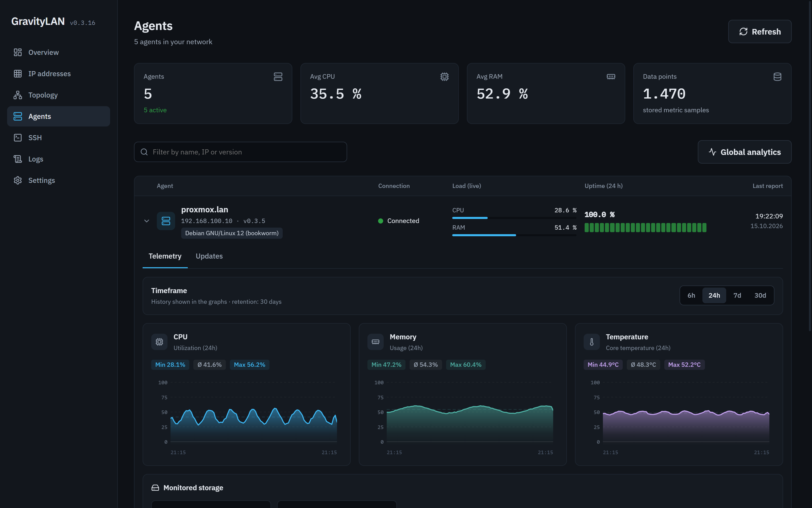Open the SSH page in the sidebar

pos(58,138)
